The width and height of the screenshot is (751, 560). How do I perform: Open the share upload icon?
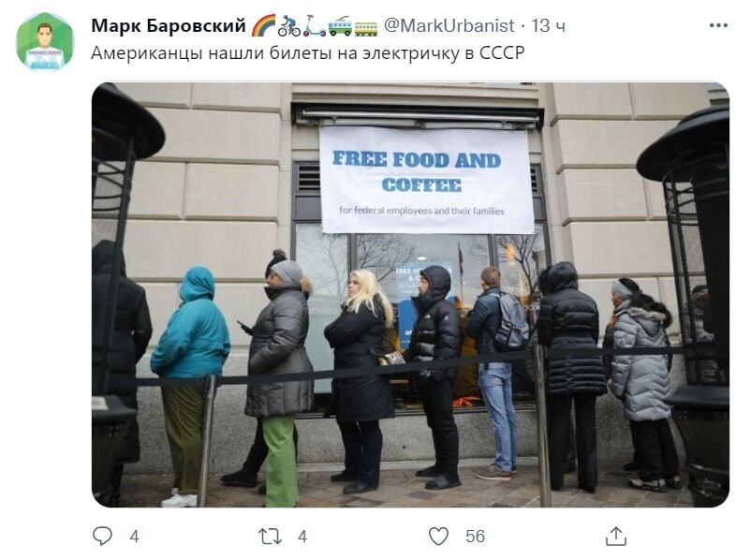(x=616, y=536)
